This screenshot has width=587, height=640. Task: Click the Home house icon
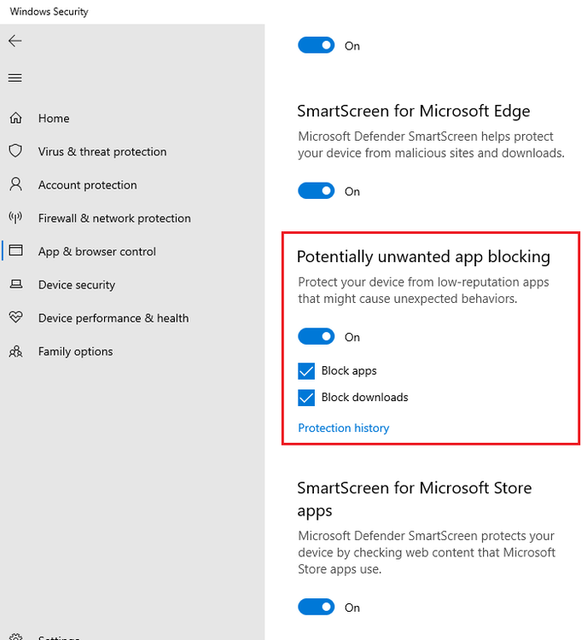(x=16, y=118)
